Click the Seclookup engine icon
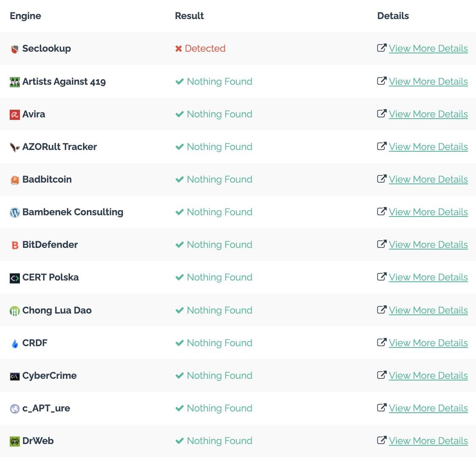476x461 pixels. coord(15,48)
